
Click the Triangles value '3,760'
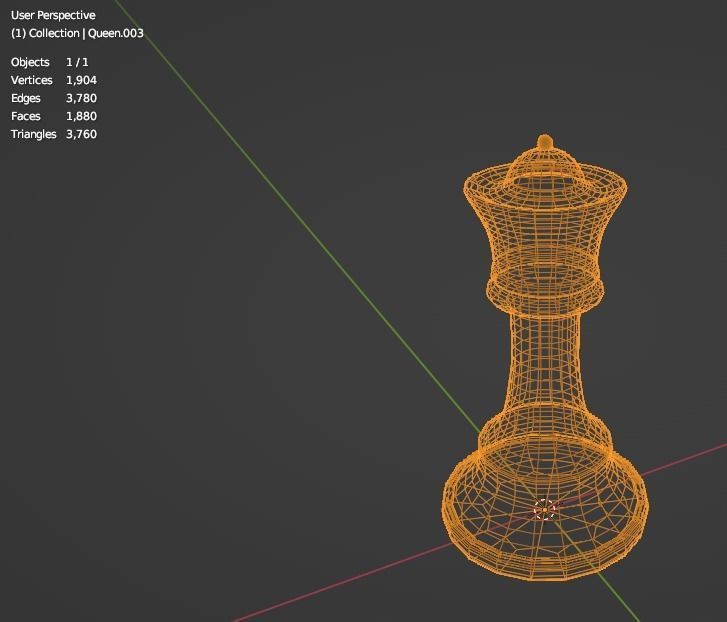pyautogui.click(x=81, y=134)
